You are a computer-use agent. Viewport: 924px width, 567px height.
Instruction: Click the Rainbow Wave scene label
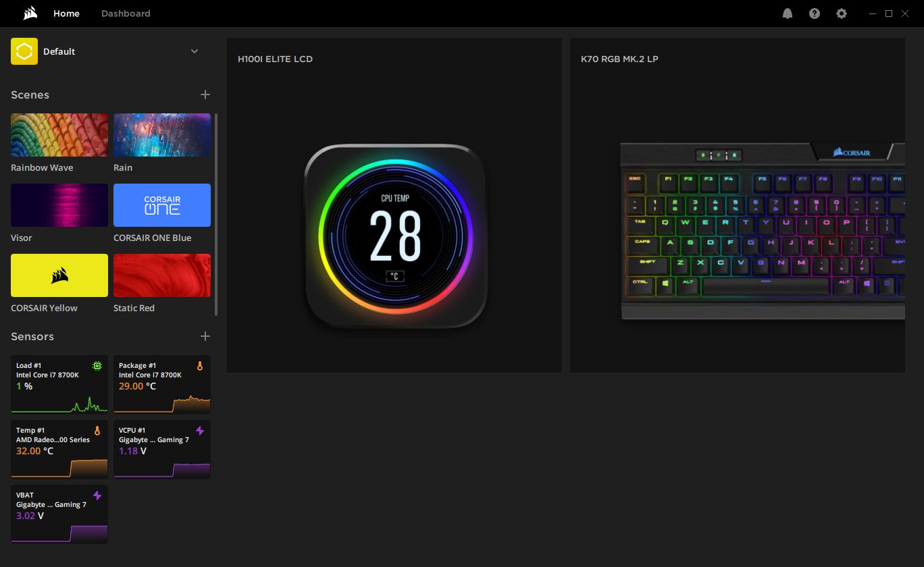(42, 167)
